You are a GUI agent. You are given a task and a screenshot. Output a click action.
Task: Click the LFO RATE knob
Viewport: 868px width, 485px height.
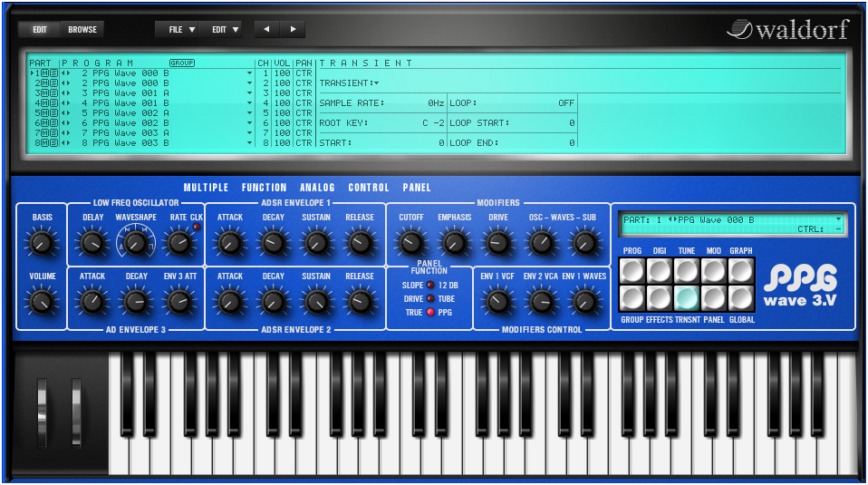point(178,243)
